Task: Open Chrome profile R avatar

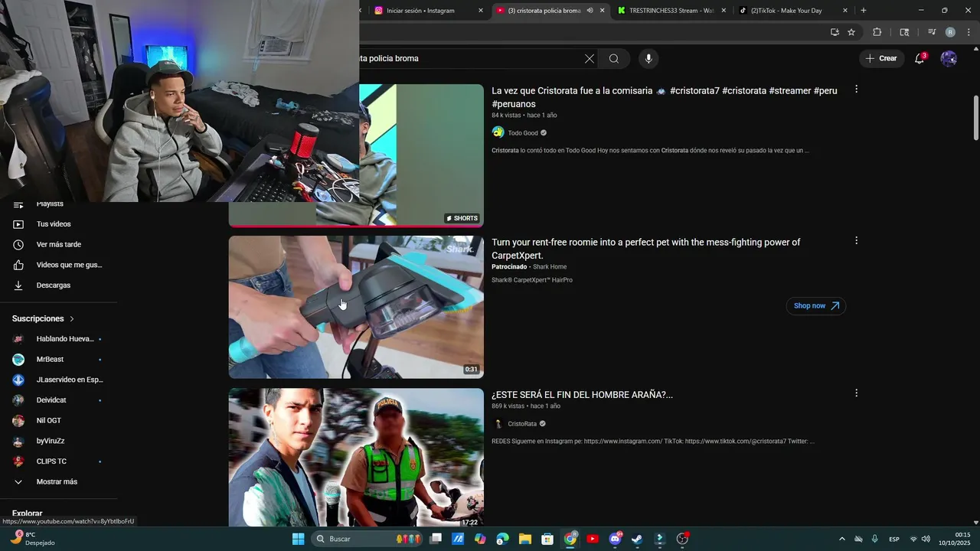Action: coord(950,32)
